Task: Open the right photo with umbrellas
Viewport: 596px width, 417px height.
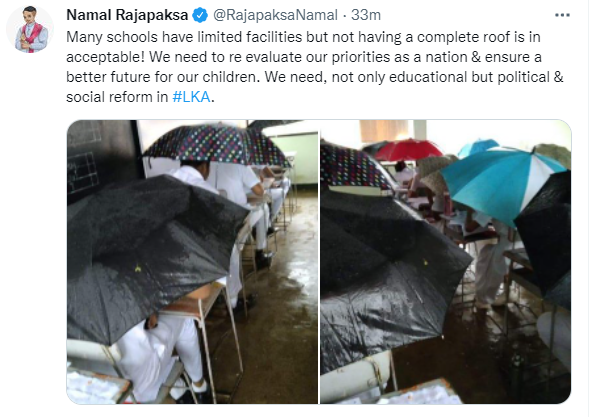Action: click(445, 262)
